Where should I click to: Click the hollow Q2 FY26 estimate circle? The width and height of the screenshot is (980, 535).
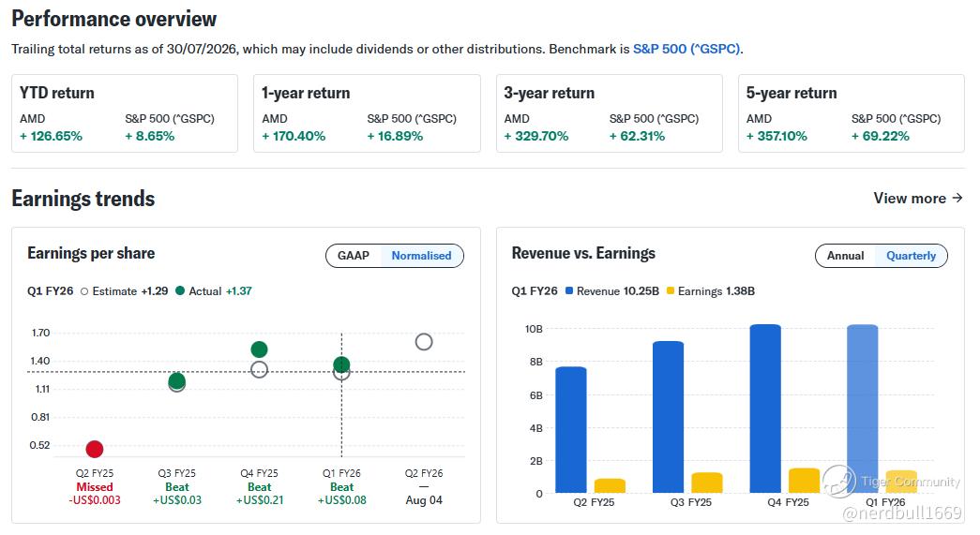point(424,341)
